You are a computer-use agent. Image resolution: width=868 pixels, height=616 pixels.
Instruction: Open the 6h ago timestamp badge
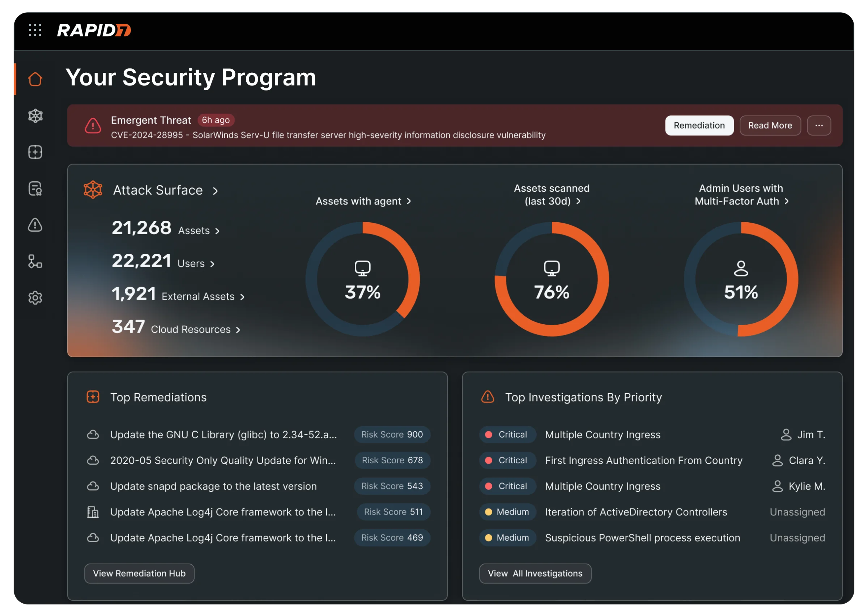coord(216,120)
